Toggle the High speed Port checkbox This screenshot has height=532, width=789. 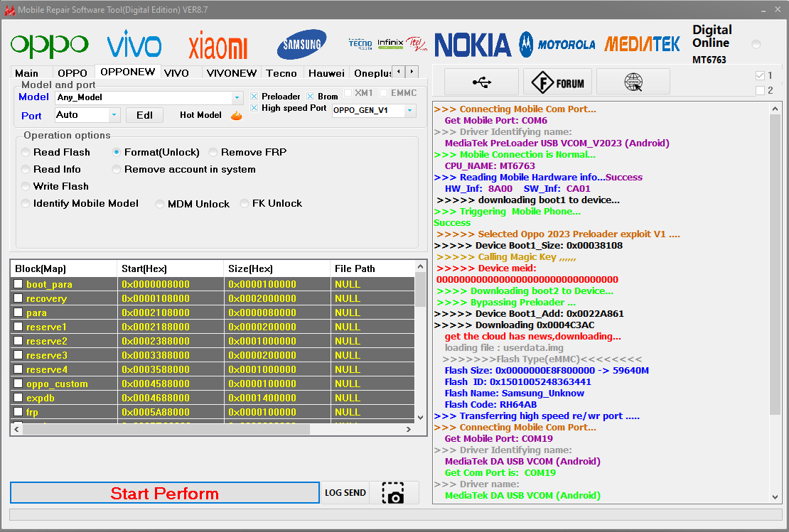click(254, 107)
